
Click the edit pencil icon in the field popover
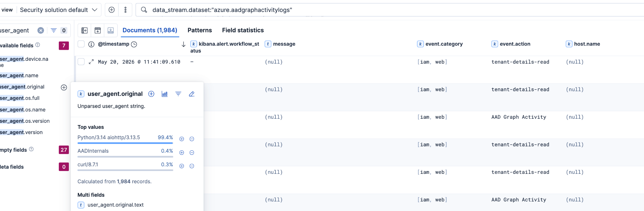pos(192,94)
